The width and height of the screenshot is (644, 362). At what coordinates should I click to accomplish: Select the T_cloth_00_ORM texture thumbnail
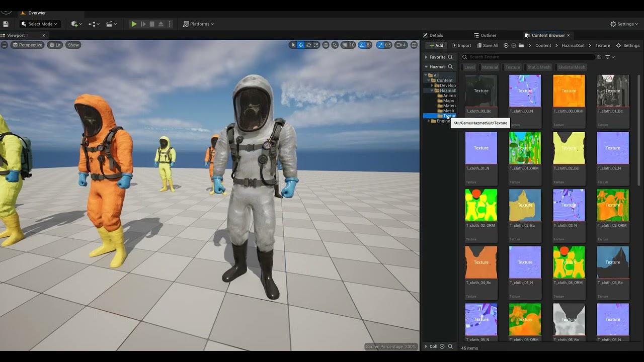click(x=569, y=91)
